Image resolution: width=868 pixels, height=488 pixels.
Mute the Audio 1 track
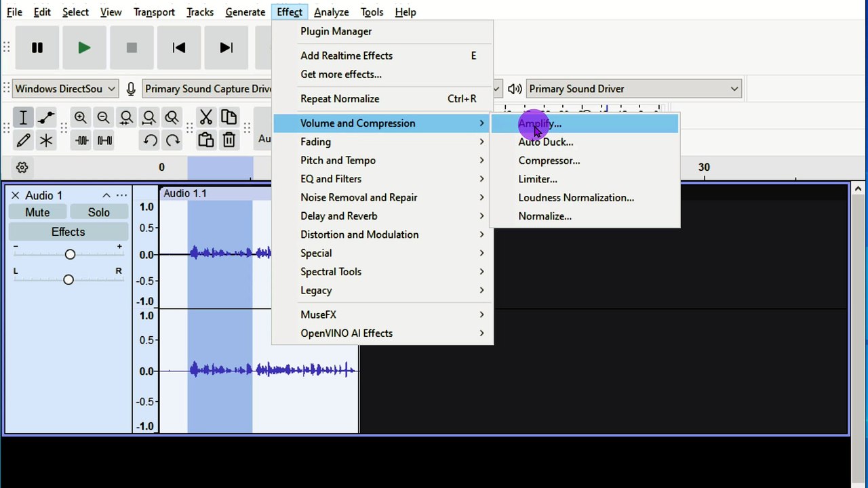[37, 212]
